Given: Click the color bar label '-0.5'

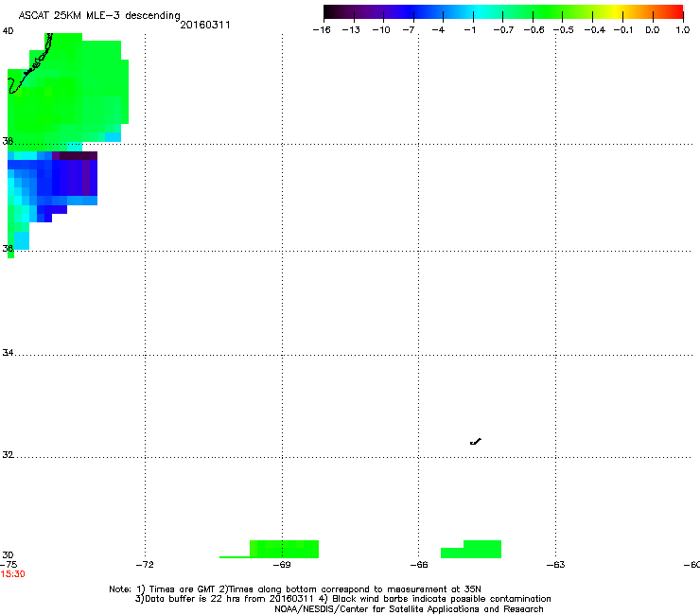Looking at the screenshot, I should [x=564, y=30].
